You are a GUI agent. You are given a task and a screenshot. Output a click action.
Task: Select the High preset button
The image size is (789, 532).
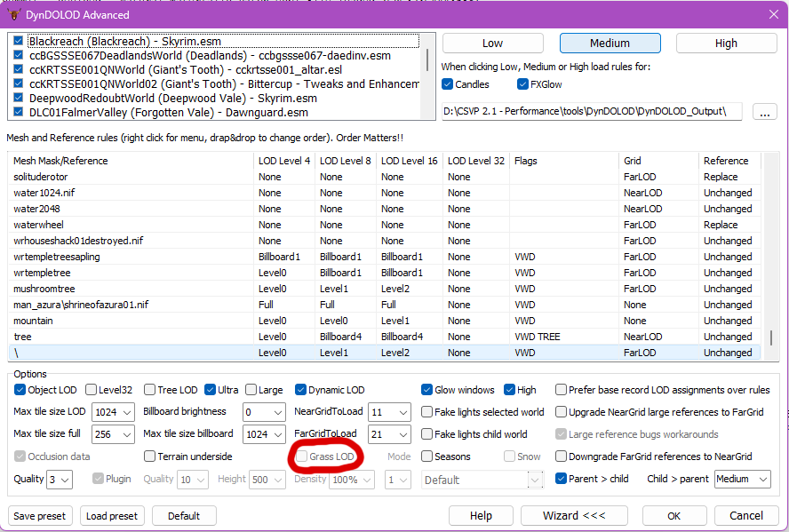click(725, 43)
